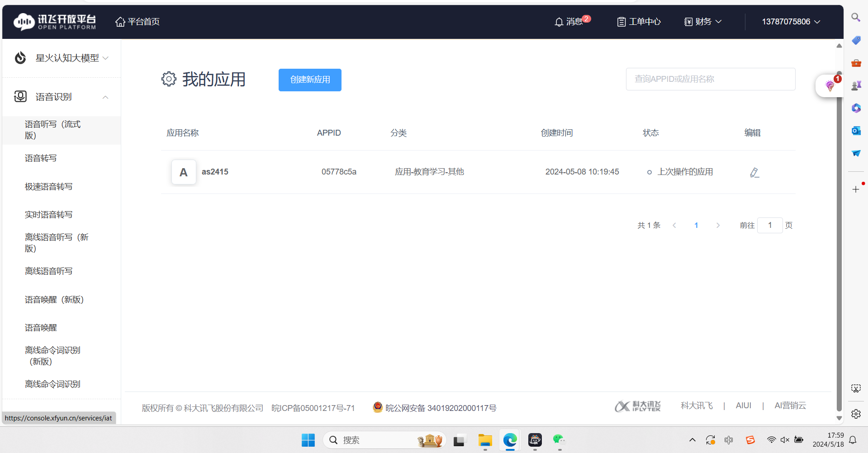Click the iFlytek Open Platform logo
Viewport: 868px width, 453px height.
(55, 21)
